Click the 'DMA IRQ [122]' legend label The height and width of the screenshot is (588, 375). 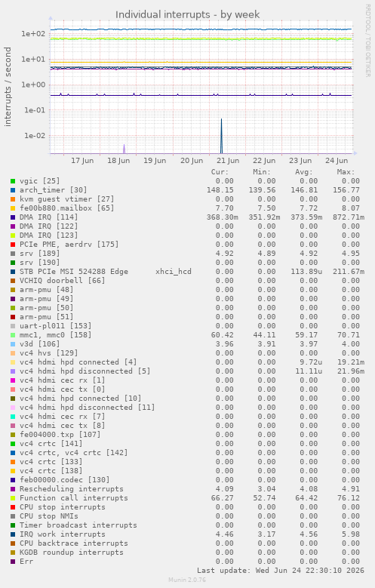coord(49,226)
